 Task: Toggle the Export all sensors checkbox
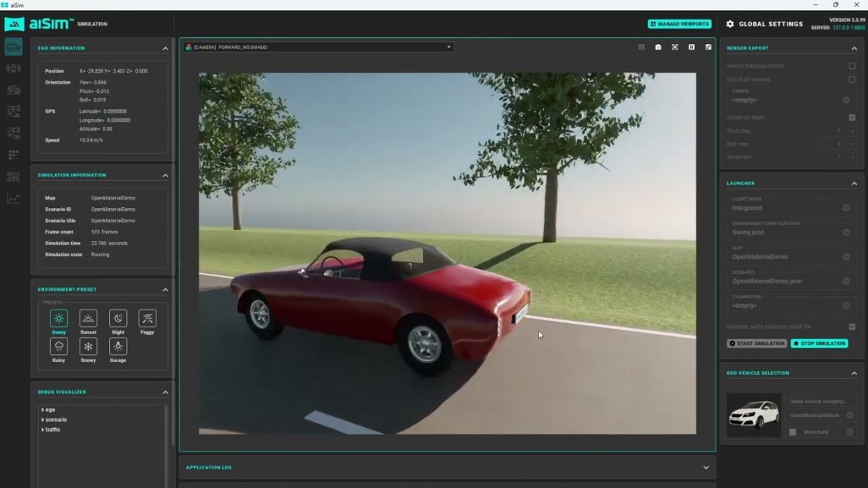[852, 79]
